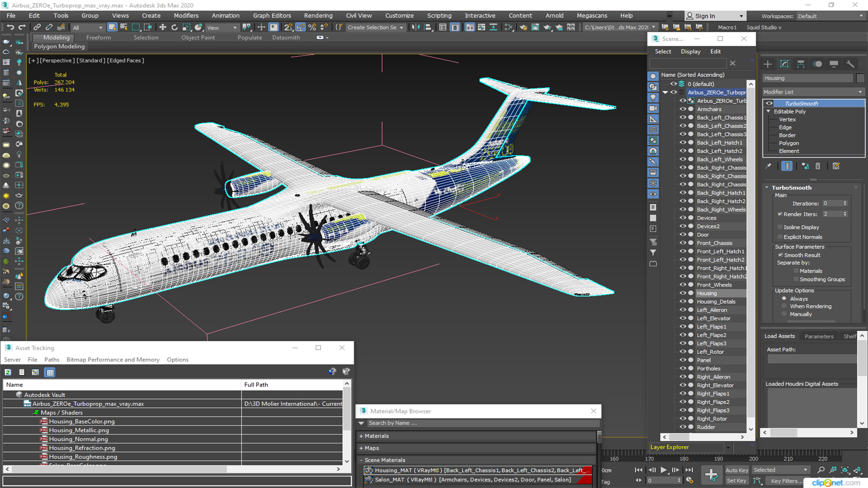Expand Maps group in Material/Map Browser
This screenshot has width=868, height=488.
click(x=361, y=448)
